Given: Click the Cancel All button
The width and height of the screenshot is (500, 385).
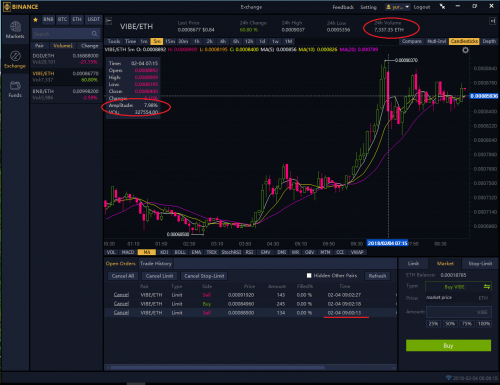Looking at the screenshot, I should [x=123, y=276].
